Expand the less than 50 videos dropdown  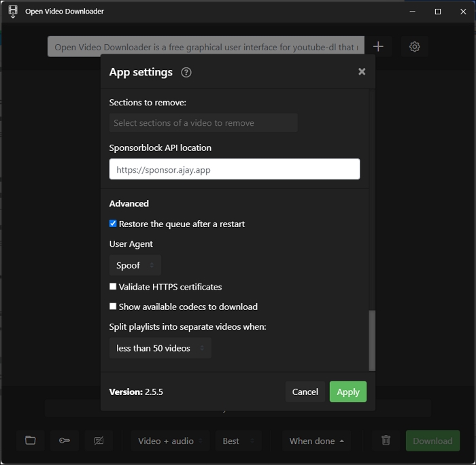(160, 348)
